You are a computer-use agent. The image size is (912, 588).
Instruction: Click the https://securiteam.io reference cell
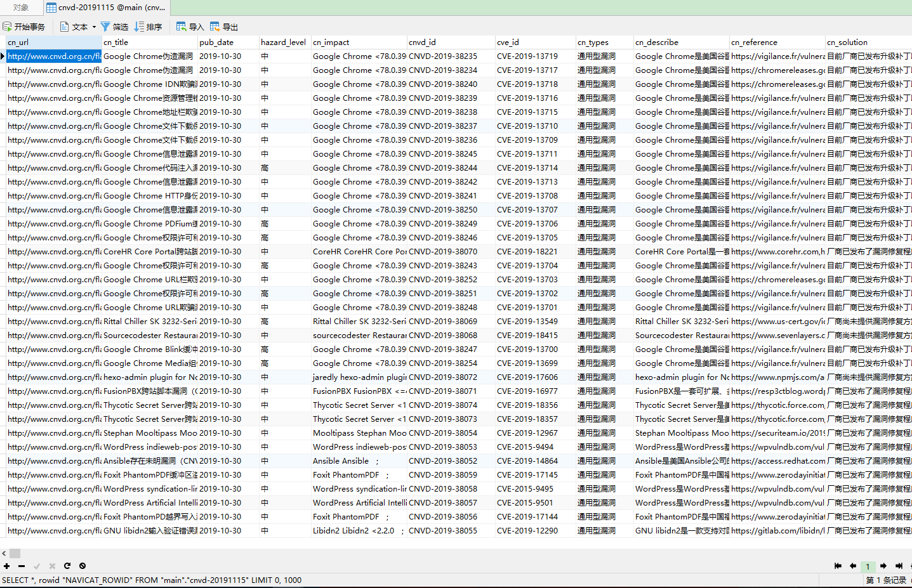tap(777, 433)
